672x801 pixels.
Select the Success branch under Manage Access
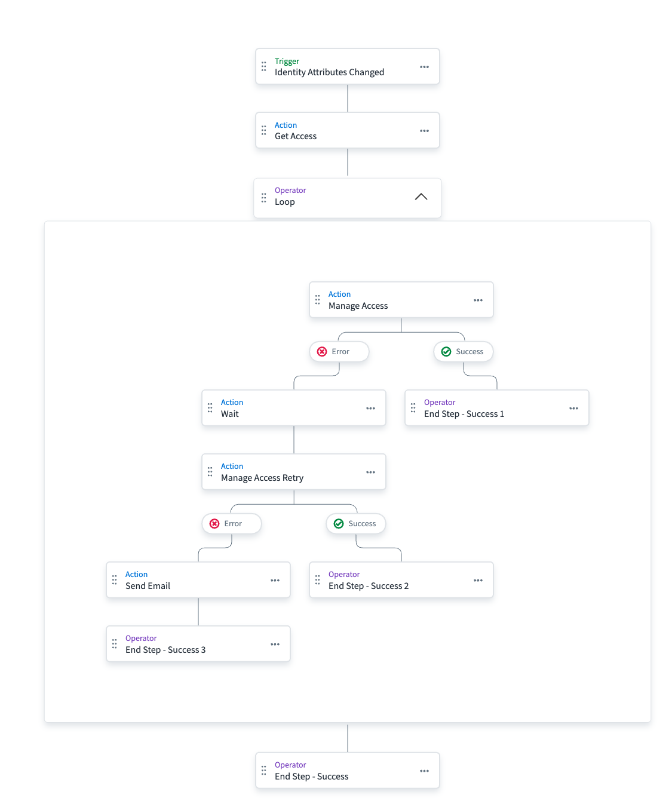pyautogui.click(x=463, y=352)
